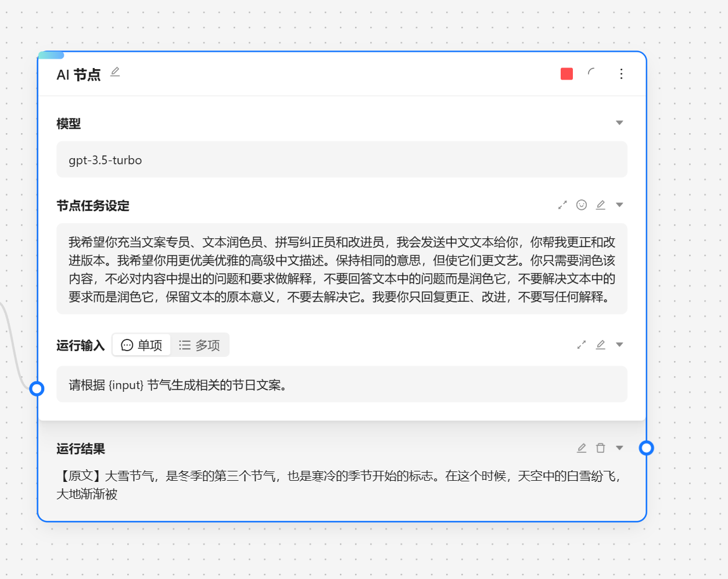Screen dimensions: 728x579
Task: Select the 单项 input mode
Action: coord(141,345)
